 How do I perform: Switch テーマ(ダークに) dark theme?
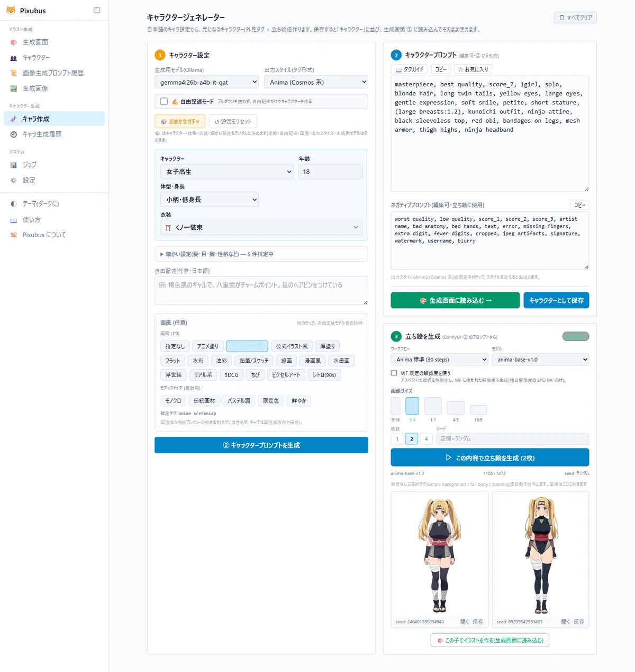click(54, 204)
